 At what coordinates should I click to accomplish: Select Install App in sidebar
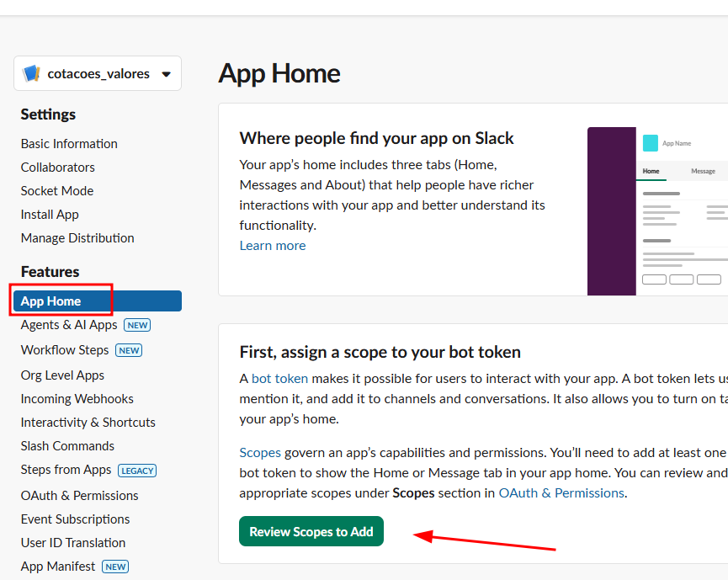pyautogui.click(x=50, y=215)
